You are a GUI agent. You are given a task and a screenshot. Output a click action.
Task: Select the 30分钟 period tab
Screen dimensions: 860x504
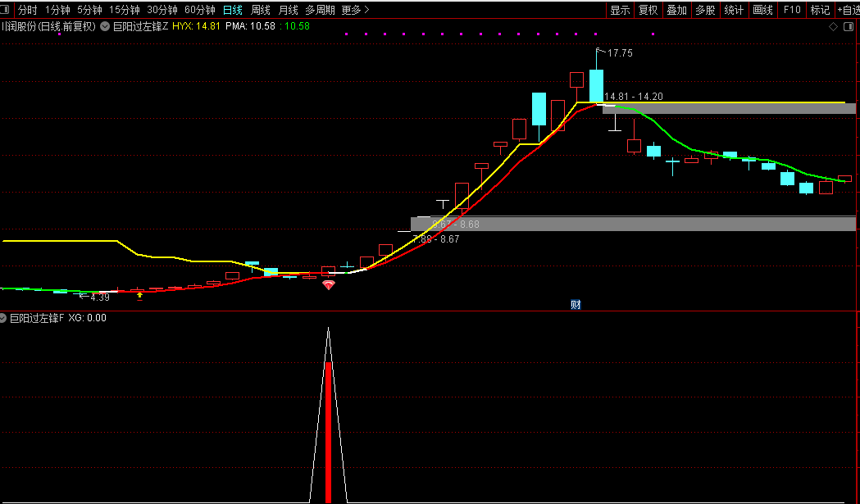pyautogui.click(x=162, y=10)
